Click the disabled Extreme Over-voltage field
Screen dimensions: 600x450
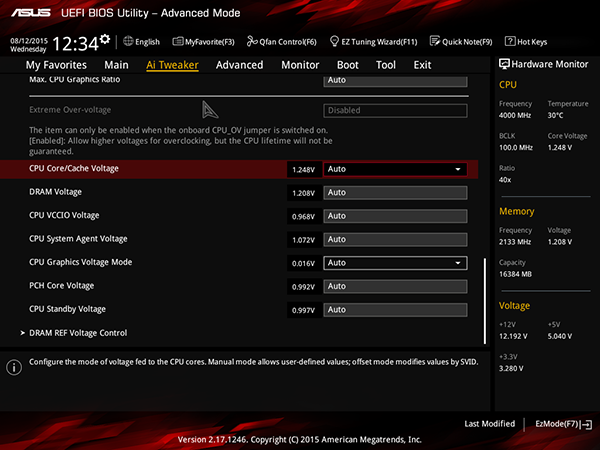[395, 111]
